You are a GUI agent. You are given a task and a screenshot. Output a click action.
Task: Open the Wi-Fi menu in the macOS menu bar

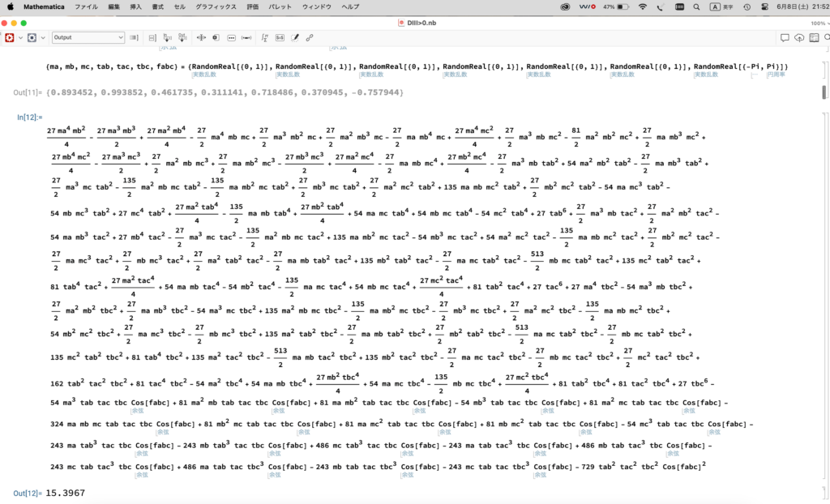pyautogui.click(x=643, y=6)
